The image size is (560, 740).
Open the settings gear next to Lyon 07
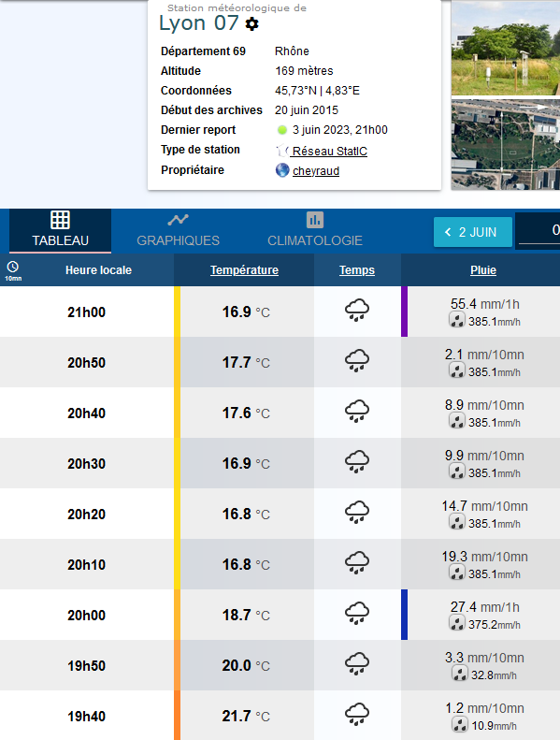(x=251, y=23)
